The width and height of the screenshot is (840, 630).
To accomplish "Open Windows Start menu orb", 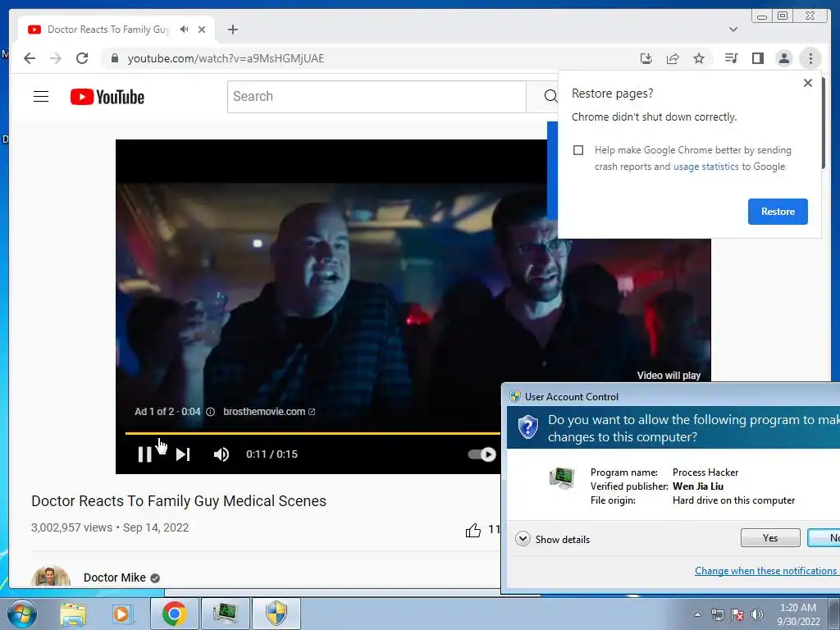I will [x=22, y=614].
